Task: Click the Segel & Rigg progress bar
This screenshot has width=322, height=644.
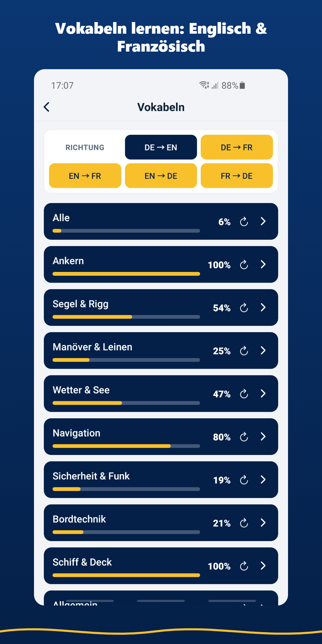Action: point(126,317)
